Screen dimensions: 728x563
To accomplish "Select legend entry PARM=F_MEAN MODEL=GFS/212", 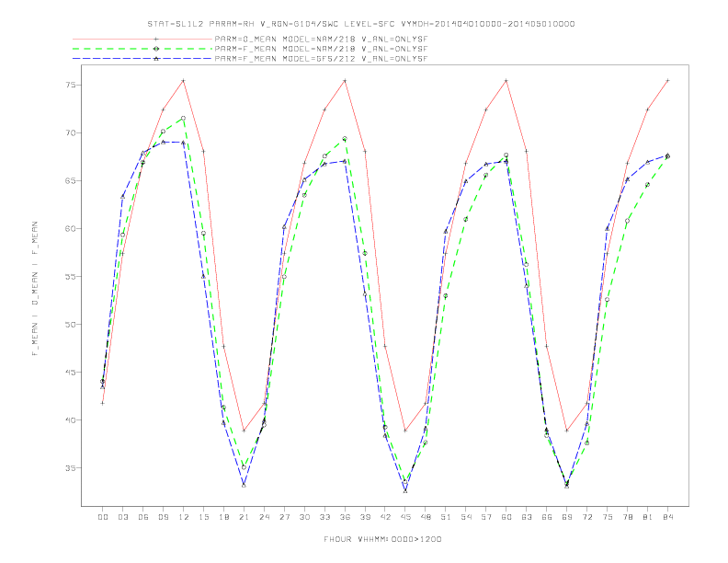I will 321,59.
